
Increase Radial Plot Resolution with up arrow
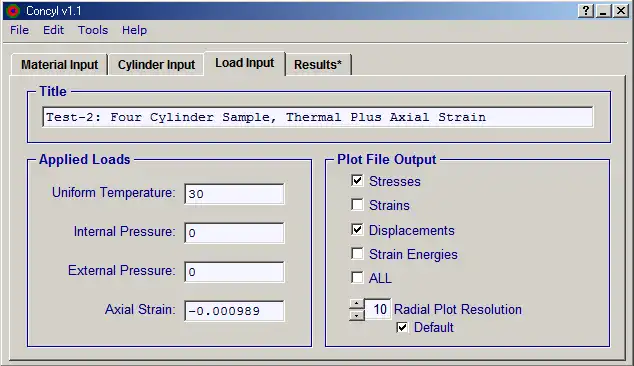tap(357, 304)
